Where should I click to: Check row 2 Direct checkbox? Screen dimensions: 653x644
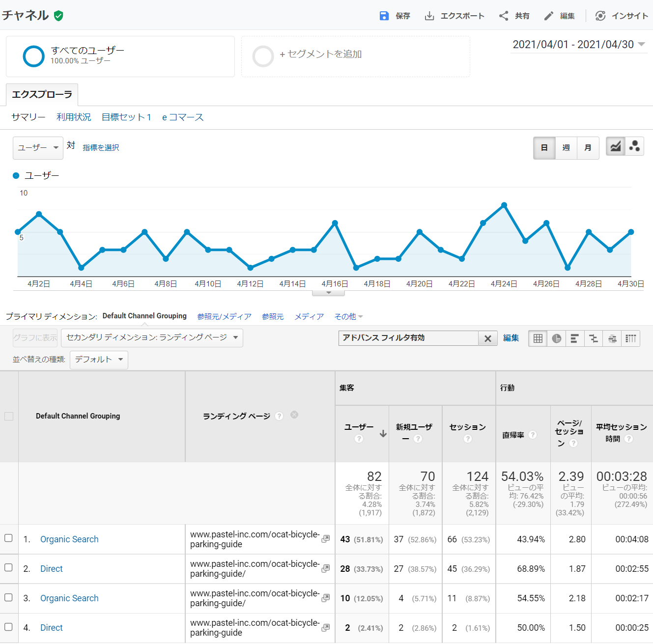(x=8, y=567)
